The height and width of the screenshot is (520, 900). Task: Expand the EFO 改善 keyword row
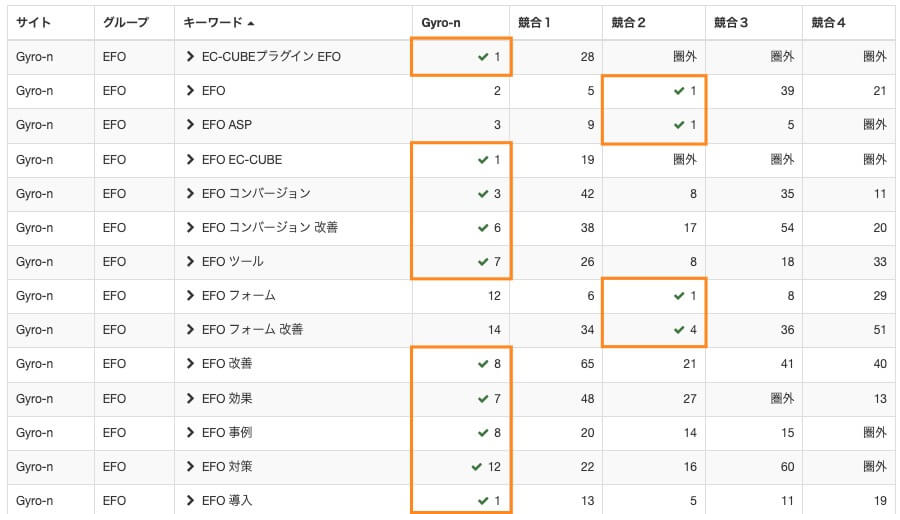tap(190, 365)
